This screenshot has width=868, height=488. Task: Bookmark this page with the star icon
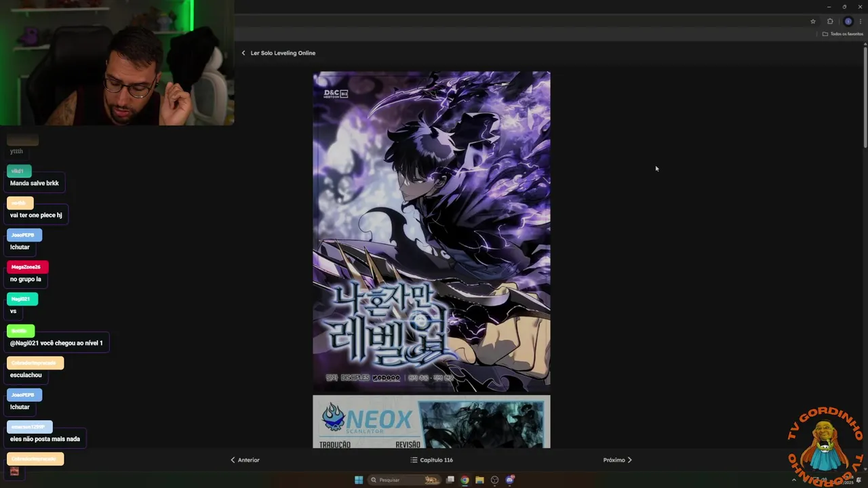click(x=813, y=21)
